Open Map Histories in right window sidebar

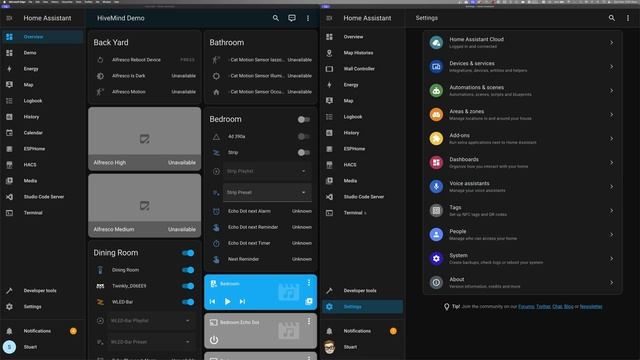click(363, 53)
